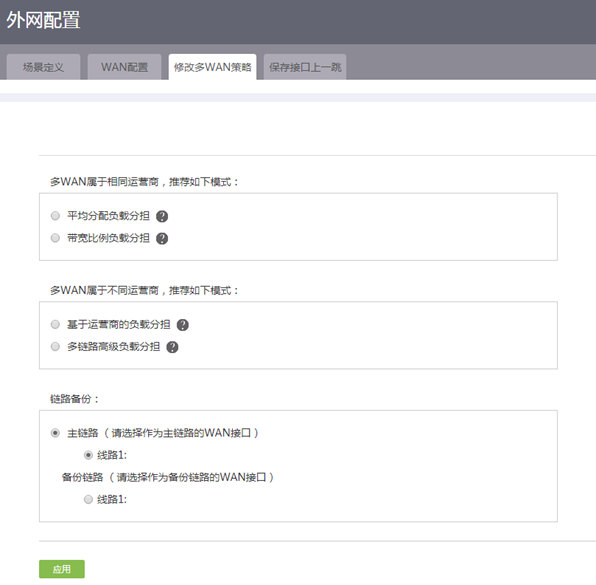The width and height of the screenshot is (596, 585).
Task: Open the WAN配置 tab
Action: pos(124,67)
